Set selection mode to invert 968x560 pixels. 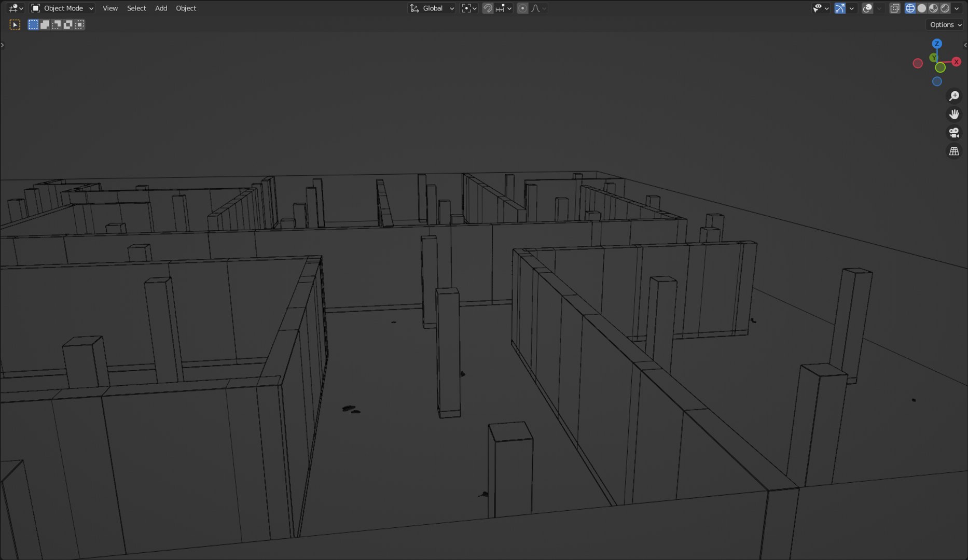67,25
